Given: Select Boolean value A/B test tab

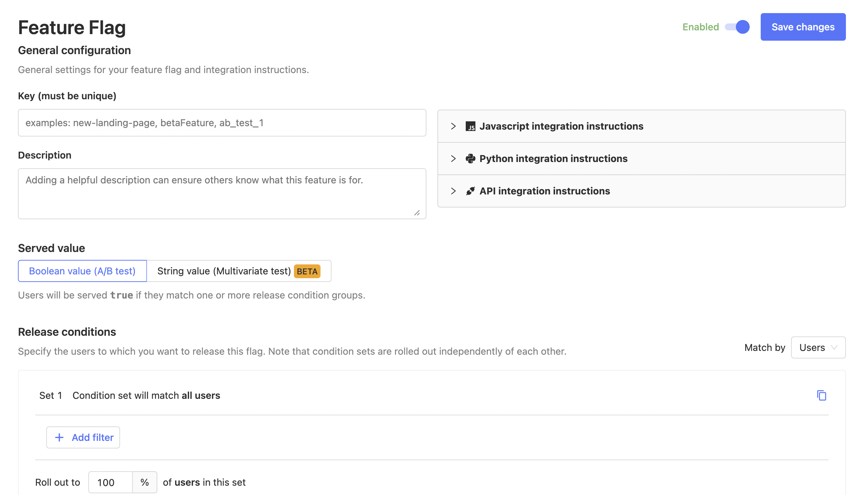Looking at the screenshot, I should 82,271.
